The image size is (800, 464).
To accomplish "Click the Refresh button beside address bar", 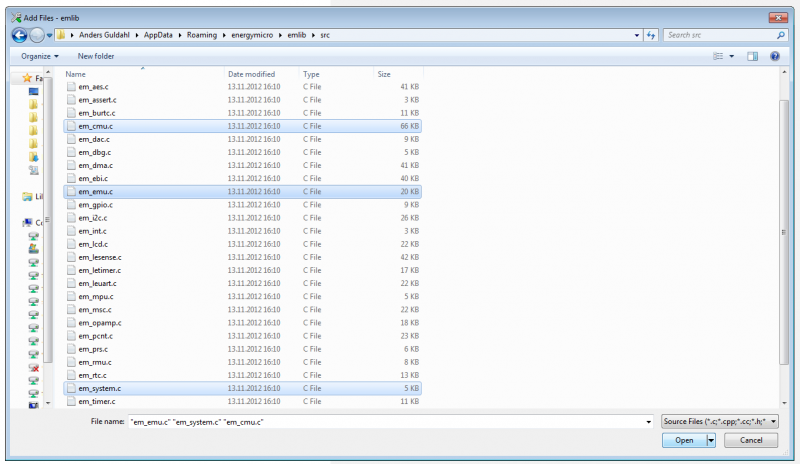I will coord(651,35).
